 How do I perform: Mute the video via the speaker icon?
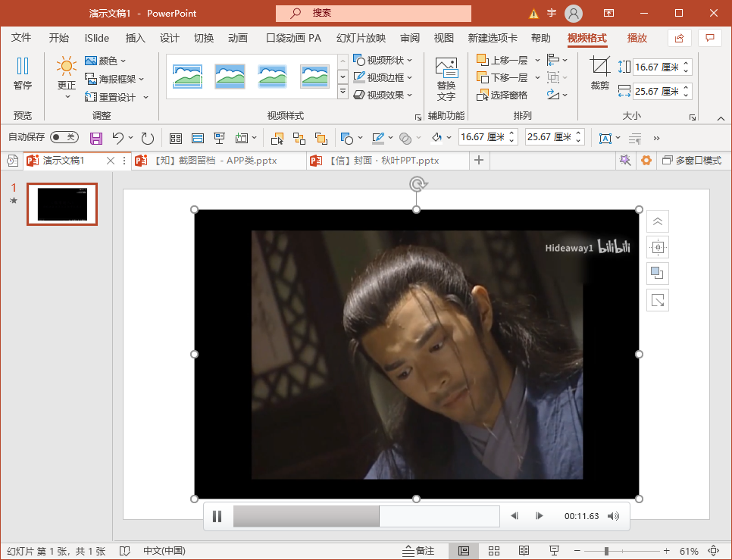(x=613, y=516)
